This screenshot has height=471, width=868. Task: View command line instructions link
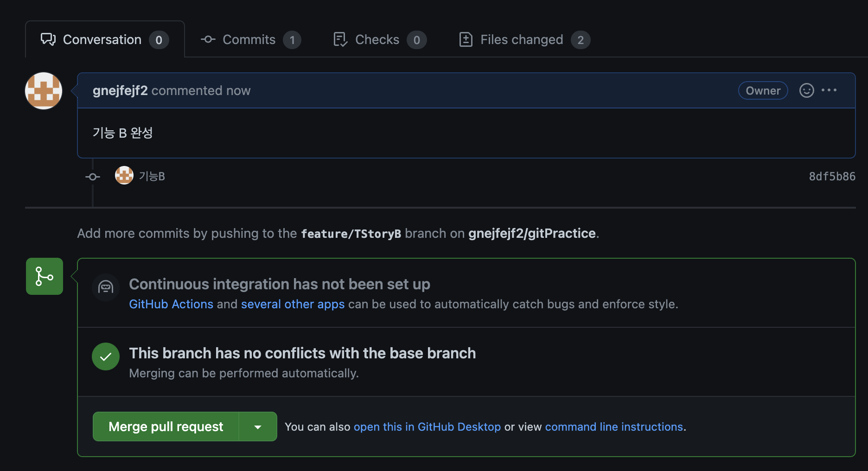[614, 426]
